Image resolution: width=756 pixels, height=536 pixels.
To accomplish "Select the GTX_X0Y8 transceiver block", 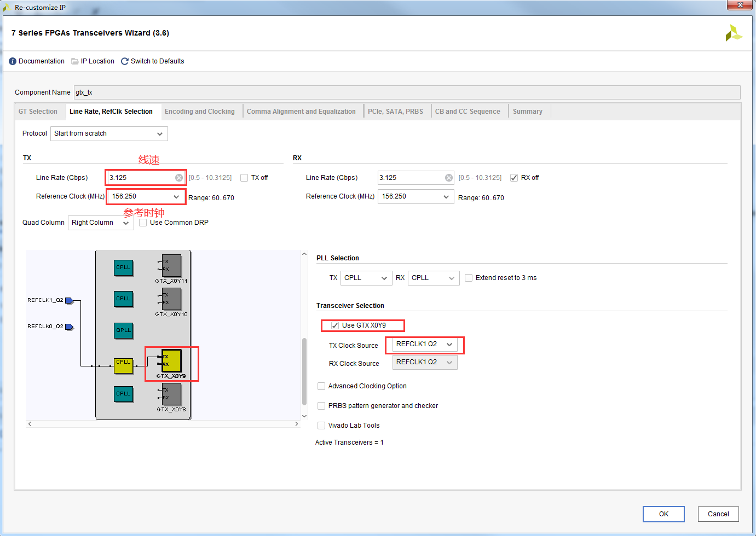I will (171, 394).
